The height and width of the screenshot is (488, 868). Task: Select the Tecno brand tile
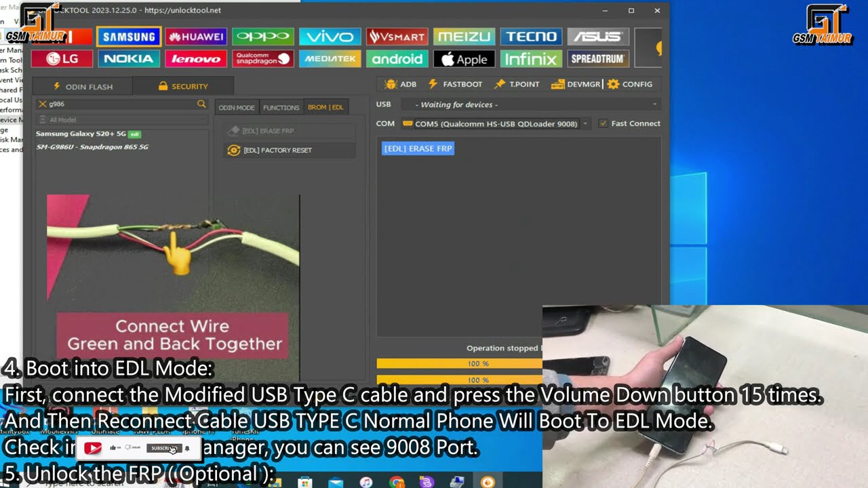(532, 37)
